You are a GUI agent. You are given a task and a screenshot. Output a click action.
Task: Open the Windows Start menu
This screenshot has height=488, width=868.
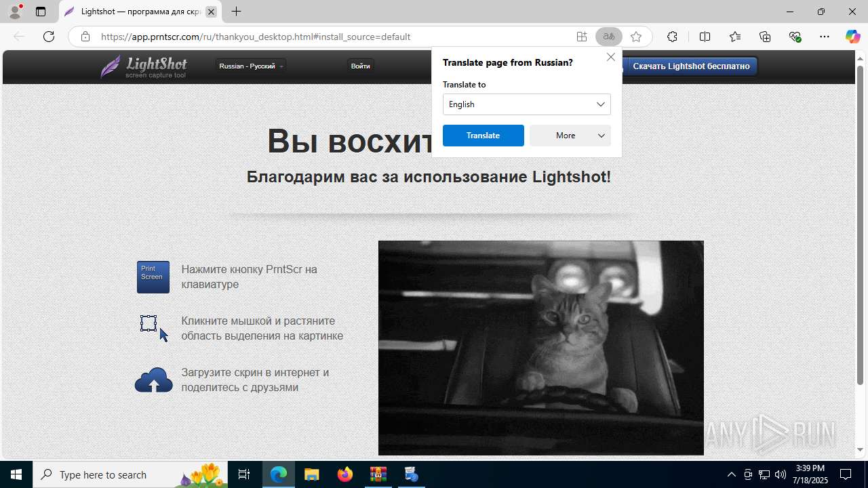click(x=16, y=474)
